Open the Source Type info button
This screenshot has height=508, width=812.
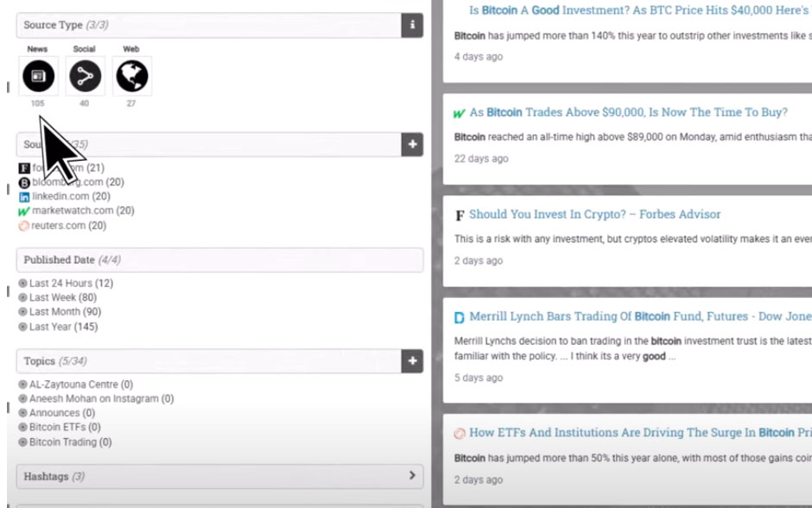pyautogui.click(x=412, y=25)
